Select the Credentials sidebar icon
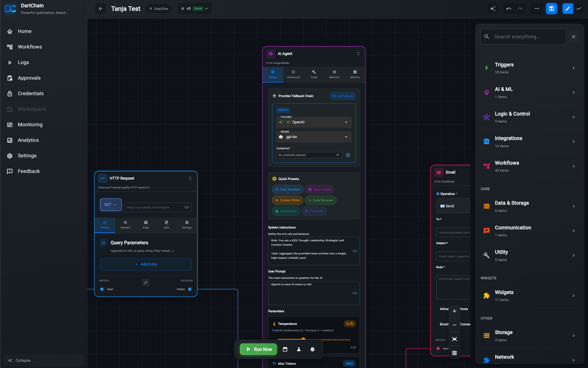Screen dimensions: 588x368 click(10, 94)
